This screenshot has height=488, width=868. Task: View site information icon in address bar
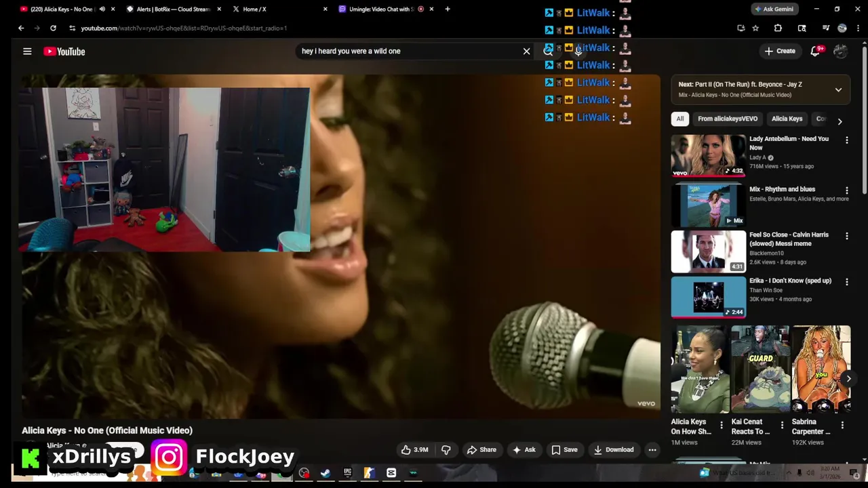(x=72, y=28)
